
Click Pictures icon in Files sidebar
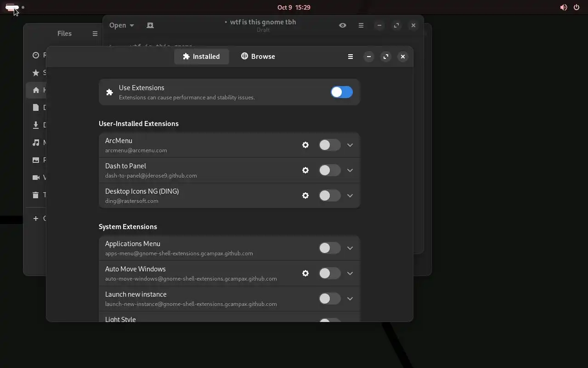36,160
